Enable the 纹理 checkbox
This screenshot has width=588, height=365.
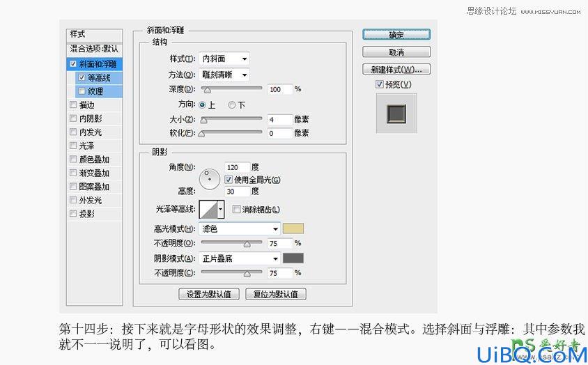(82, 91)
